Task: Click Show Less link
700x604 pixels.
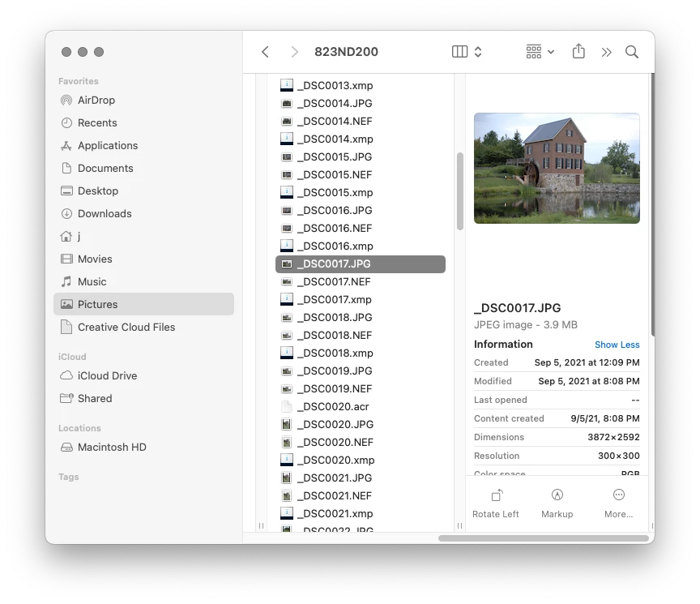Action: (x=617, y=345)
